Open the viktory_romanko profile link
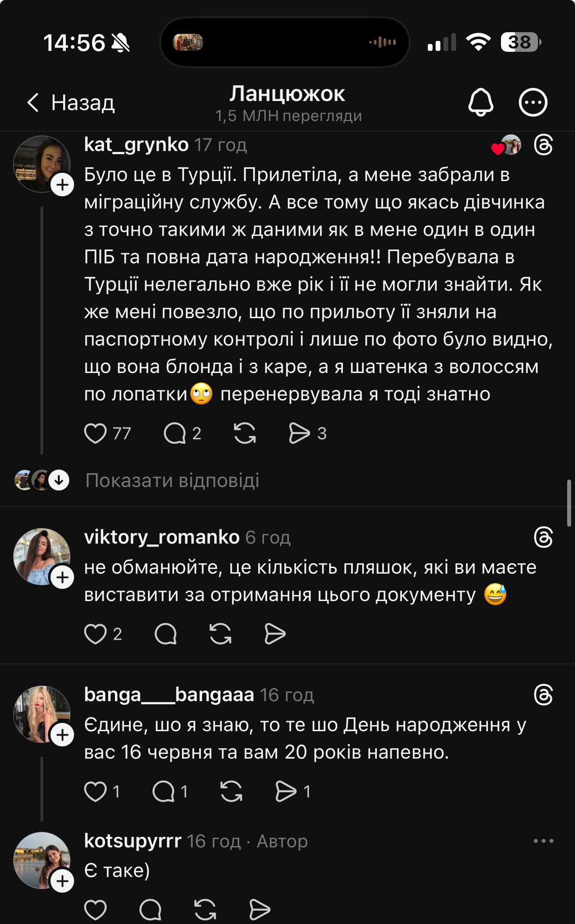This screenshot has width=575, height=924. coord(162,538)
